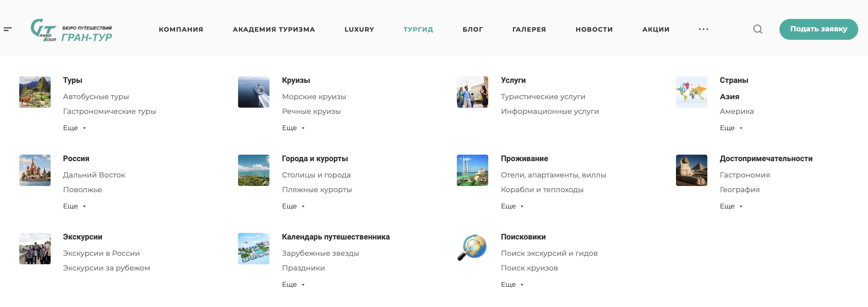This screenshot has height=307, width=868.
Task: Click the Поисковики globe magnifier icon
Action: point(472,248)
